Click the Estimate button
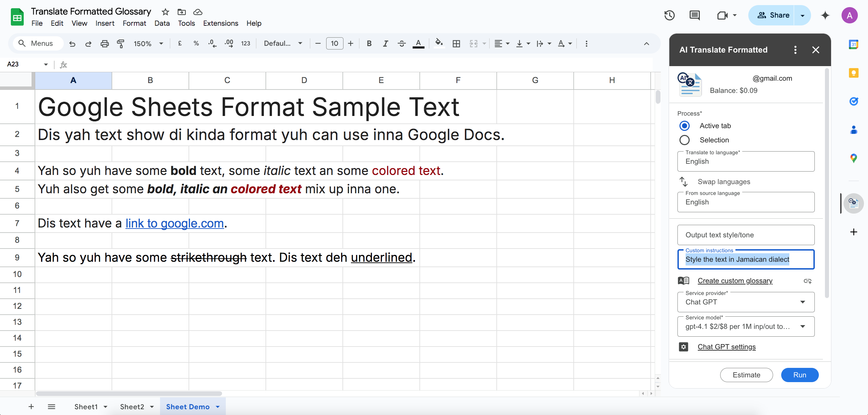The width and height of the screenshot is (868, 415). (x=746, y=375)
